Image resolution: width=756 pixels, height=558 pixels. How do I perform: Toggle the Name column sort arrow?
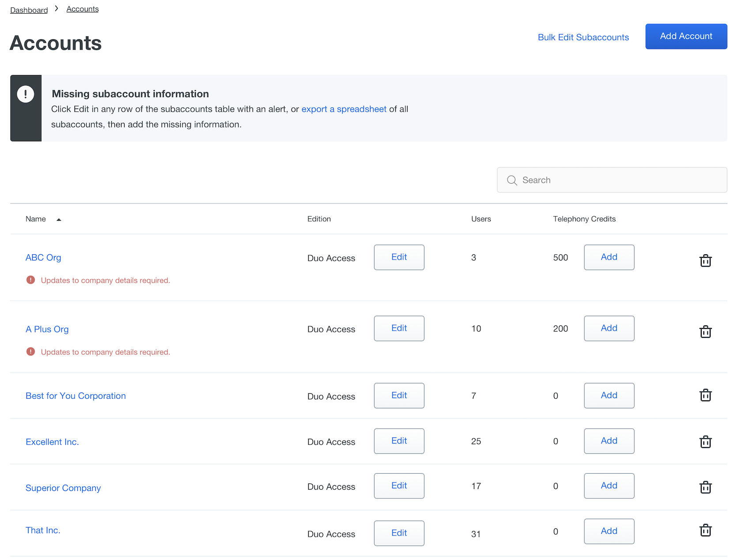point(59,219)
